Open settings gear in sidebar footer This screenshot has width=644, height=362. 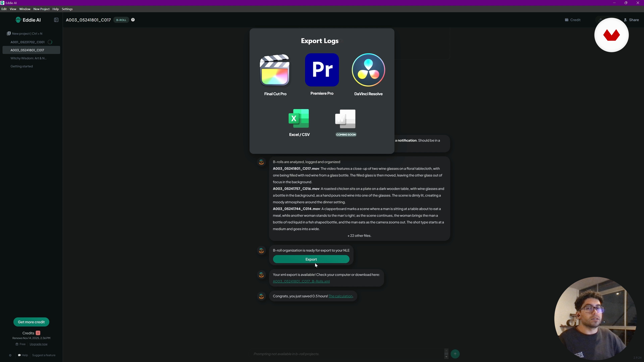pos(10,355)
